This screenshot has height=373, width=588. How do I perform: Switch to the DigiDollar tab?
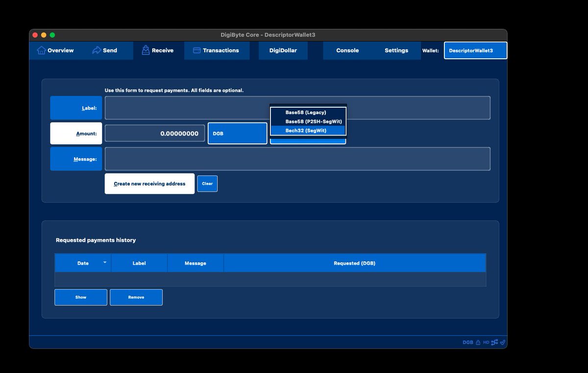pyautogui.click(x=283, y=50)
